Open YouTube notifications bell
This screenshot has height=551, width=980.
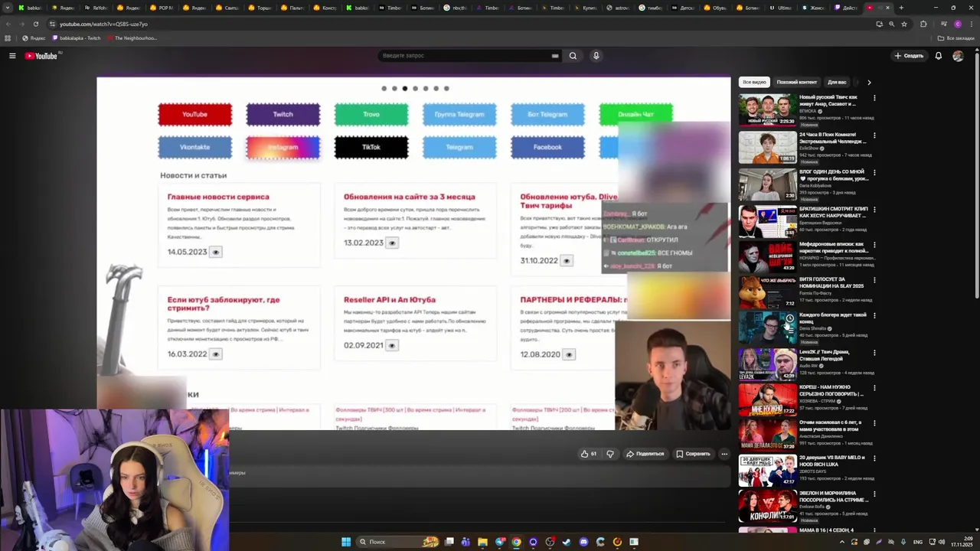point(938,56)
